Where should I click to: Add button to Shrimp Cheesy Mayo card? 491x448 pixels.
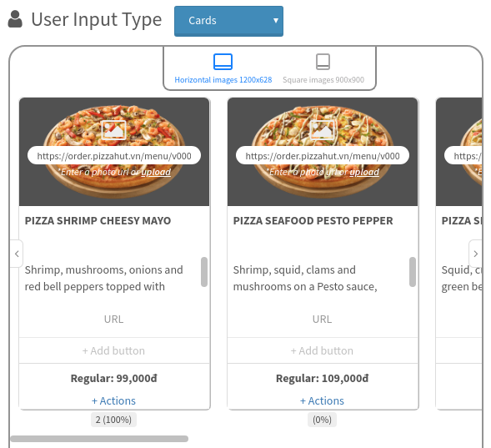pyautogui.click(x=114, y=350)
